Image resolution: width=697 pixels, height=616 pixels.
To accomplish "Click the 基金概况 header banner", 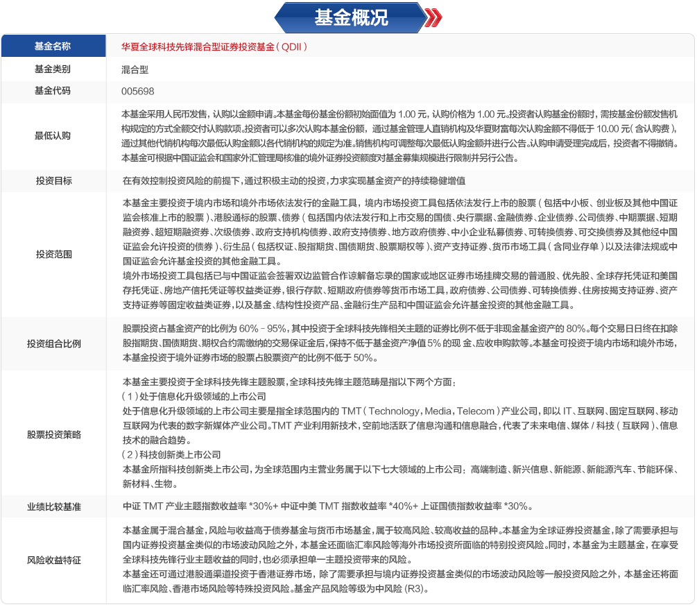I will 350,17.
